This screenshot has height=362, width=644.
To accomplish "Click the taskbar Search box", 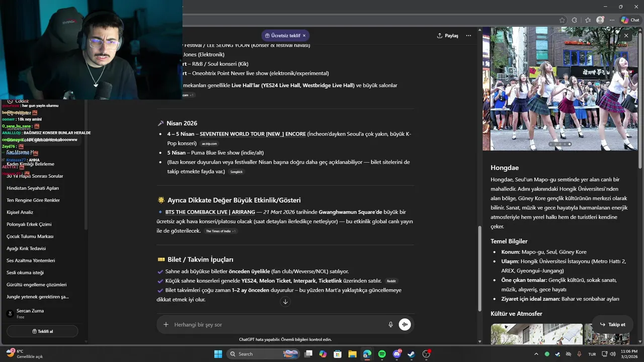I will coord(263,354).
